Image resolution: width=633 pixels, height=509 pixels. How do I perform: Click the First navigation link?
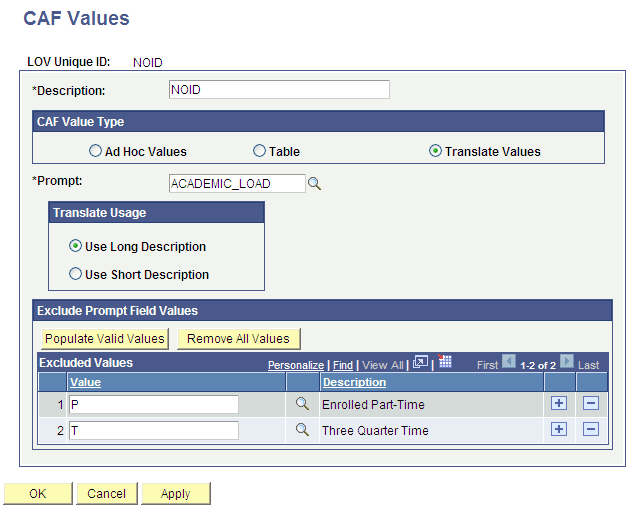(x=488, y=365)
